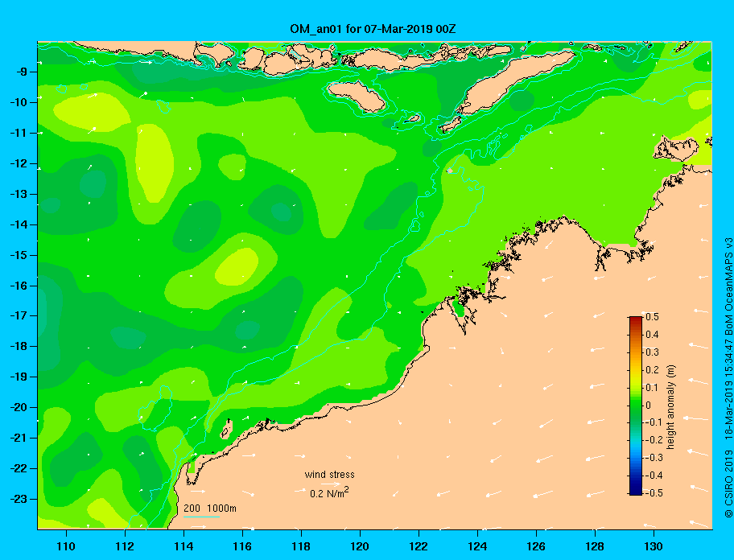Pick the "-14" latitude label
The width and height of the screenshot is (734, 560).
19,224
